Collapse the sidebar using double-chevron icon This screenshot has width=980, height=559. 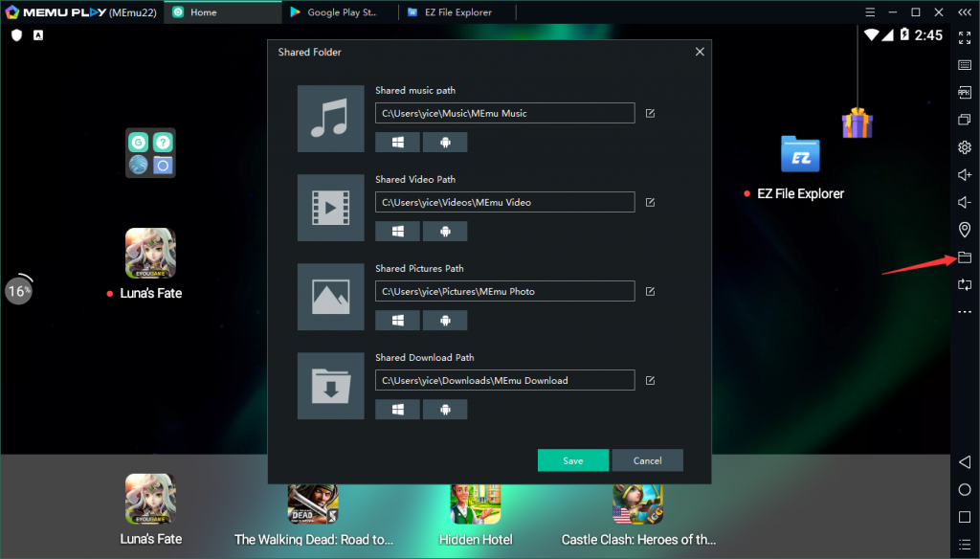(x=965, y=12)
